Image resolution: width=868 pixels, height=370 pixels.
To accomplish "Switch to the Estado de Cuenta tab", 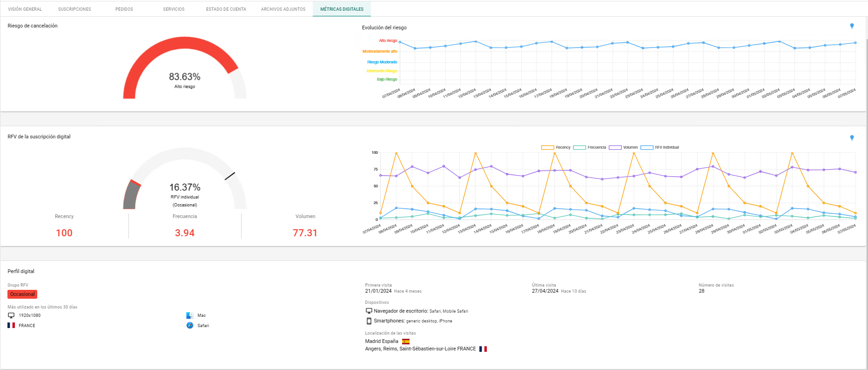I will coord(226,9).
